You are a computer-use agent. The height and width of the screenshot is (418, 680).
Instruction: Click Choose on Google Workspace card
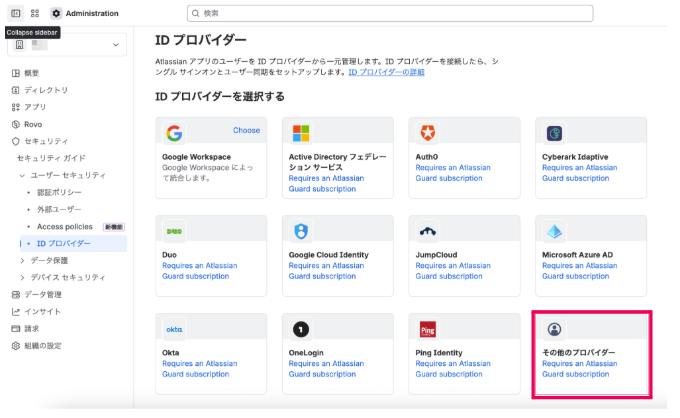246,130
